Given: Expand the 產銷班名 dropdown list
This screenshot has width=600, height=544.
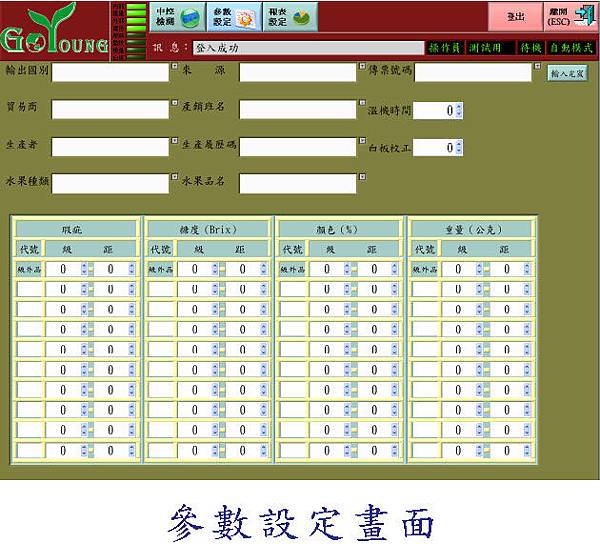Looking at the screenshot, I should point(362,103).
